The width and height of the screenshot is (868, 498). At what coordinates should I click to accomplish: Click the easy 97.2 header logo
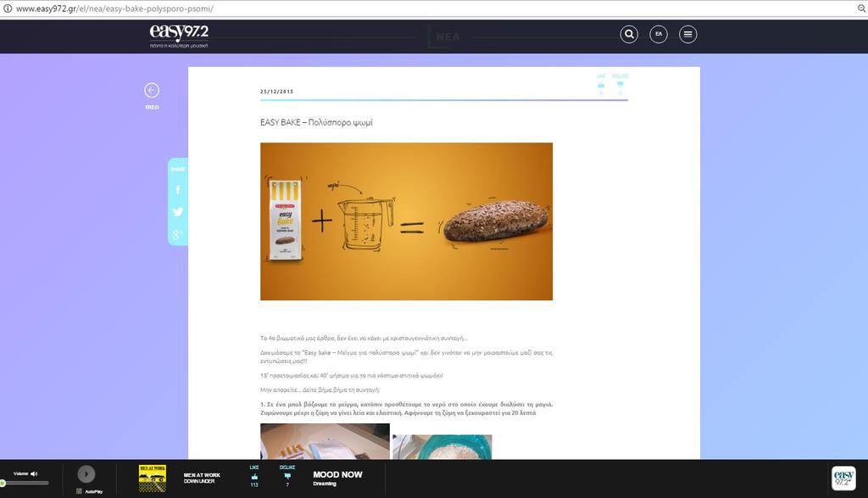click(x=179, y=36)
